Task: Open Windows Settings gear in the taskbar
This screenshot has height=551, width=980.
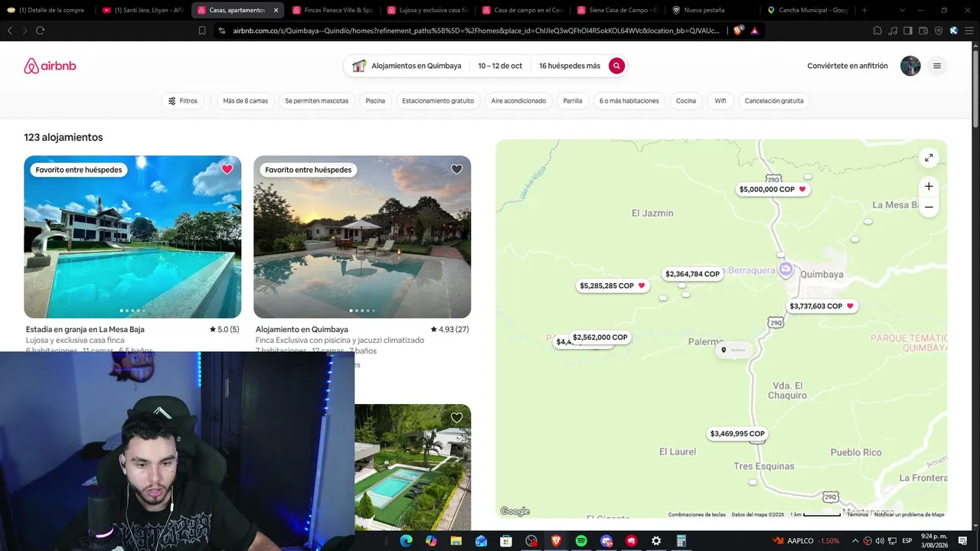Action: click(656, 541)
